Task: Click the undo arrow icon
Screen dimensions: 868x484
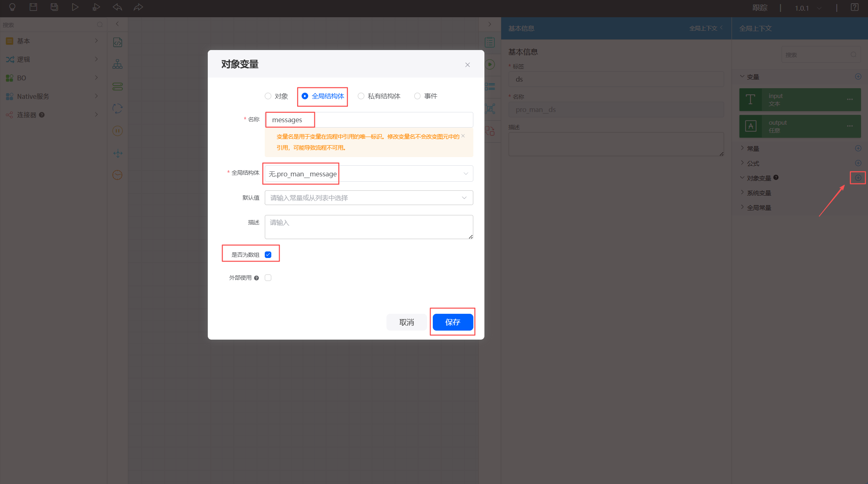Action: 117,7
